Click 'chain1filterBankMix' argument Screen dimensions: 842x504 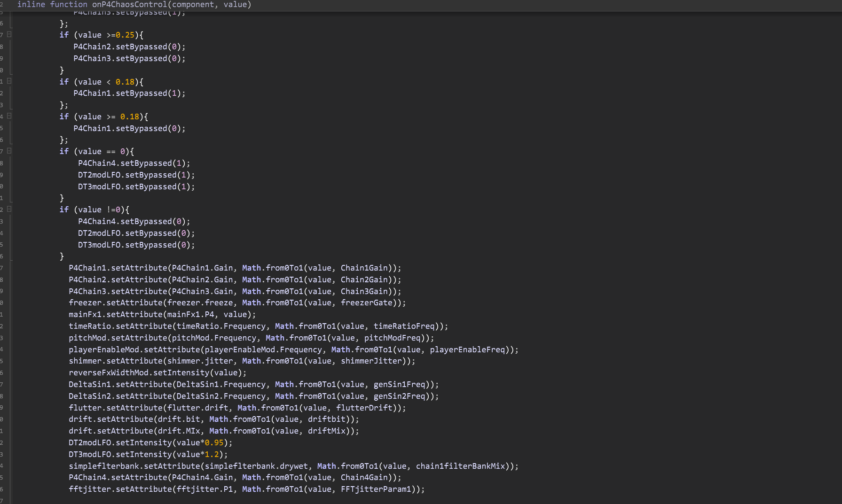click(460, 466)
